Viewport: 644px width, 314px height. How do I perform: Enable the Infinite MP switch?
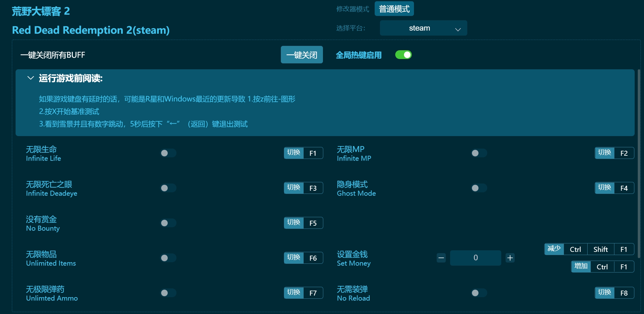[x=479, y=153]
